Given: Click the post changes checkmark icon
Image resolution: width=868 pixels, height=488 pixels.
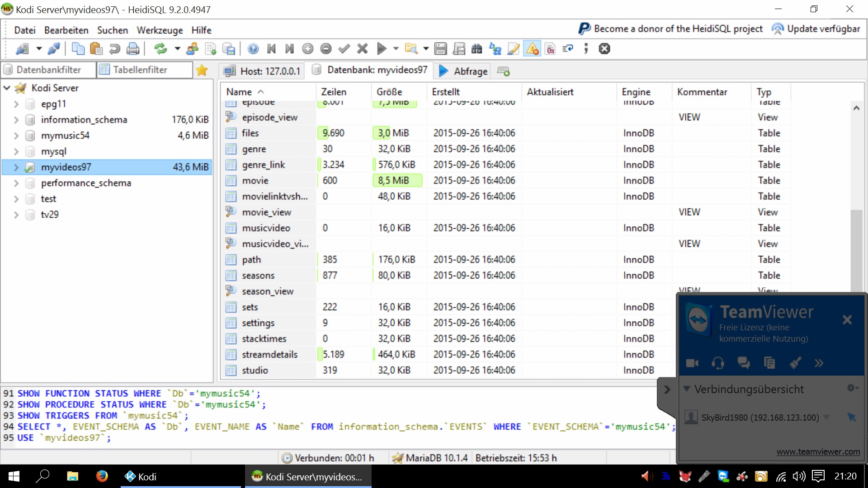Looking at the screenshot, I should pos(344,48).
